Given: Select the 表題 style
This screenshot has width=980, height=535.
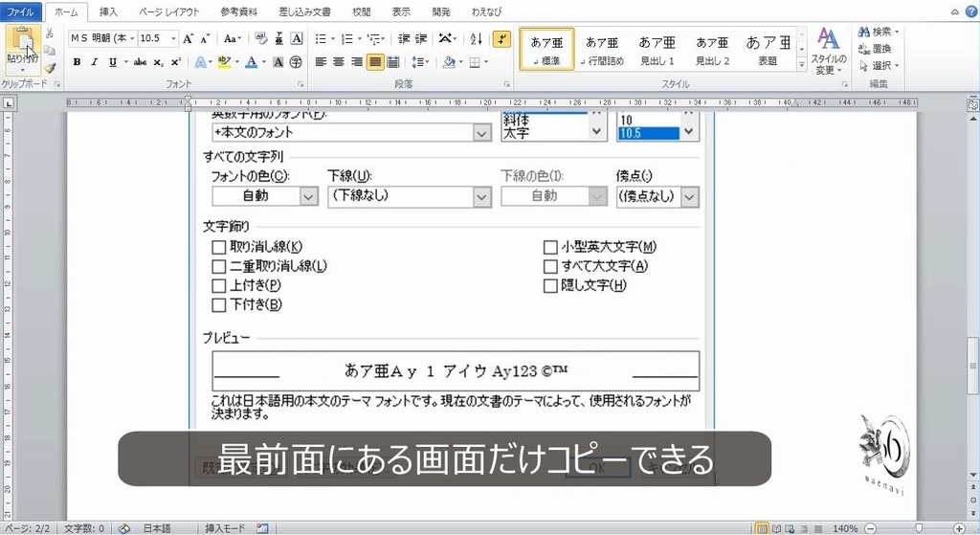Looking at the screenshot, I should click(768, 50).
